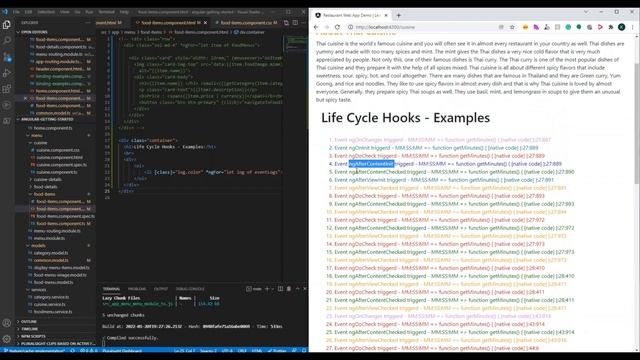
Task: Open the Run and Debug view
Action: click(x=7, y=73)
